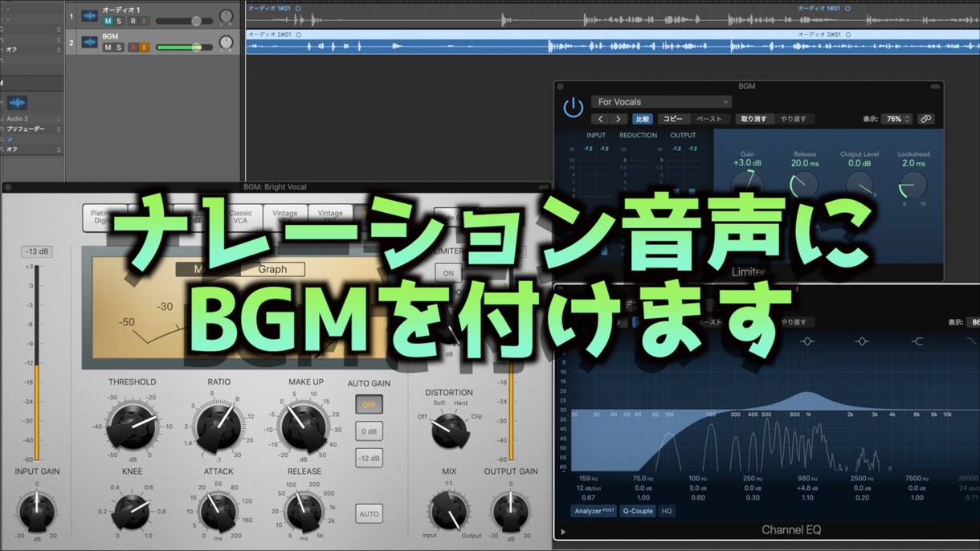
Task: Click the BGM track waveform icon
Action: click(89, 43)
